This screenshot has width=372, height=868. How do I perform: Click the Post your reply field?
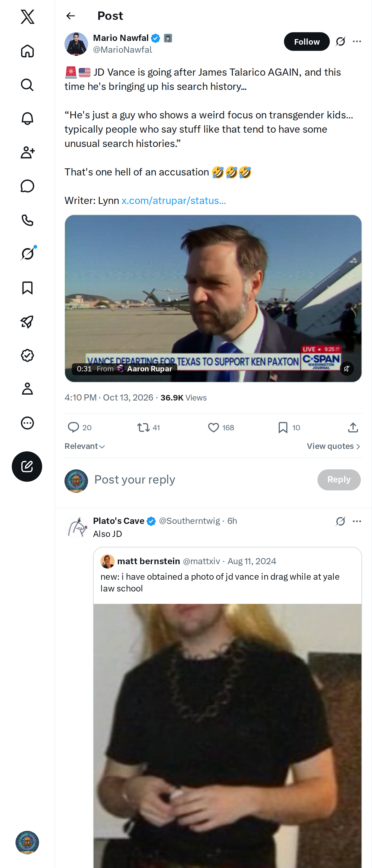pyautogui.click(x=202, y=480)
